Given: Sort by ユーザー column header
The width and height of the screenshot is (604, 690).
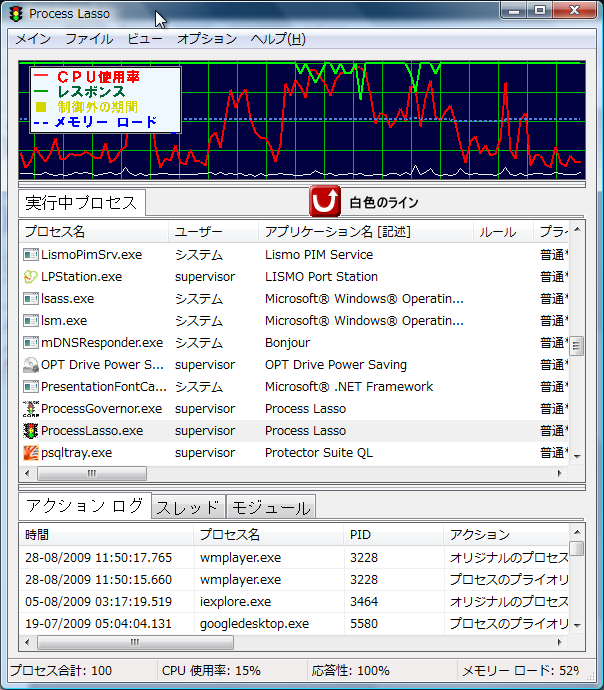Looking at the screenshot, I should pos(212,232).
